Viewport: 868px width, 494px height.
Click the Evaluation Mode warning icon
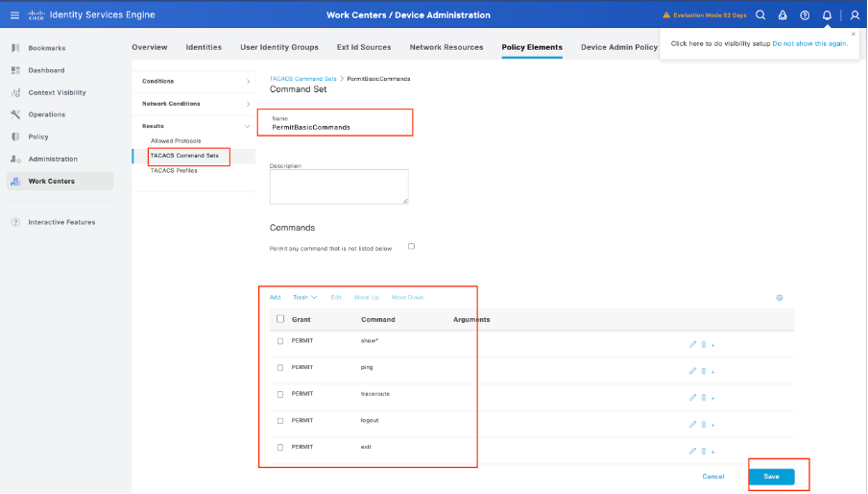(x=666, y=15)
